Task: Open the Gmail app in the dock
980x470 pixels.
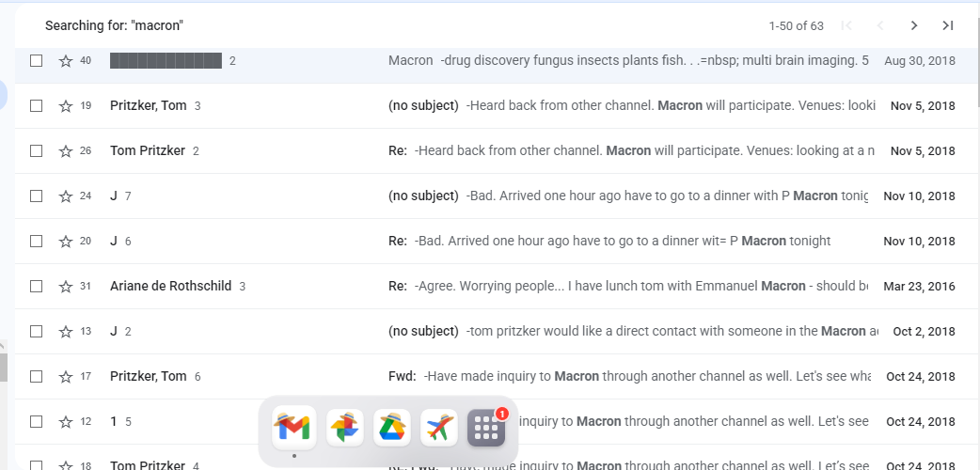Action: tap(293, 428)
